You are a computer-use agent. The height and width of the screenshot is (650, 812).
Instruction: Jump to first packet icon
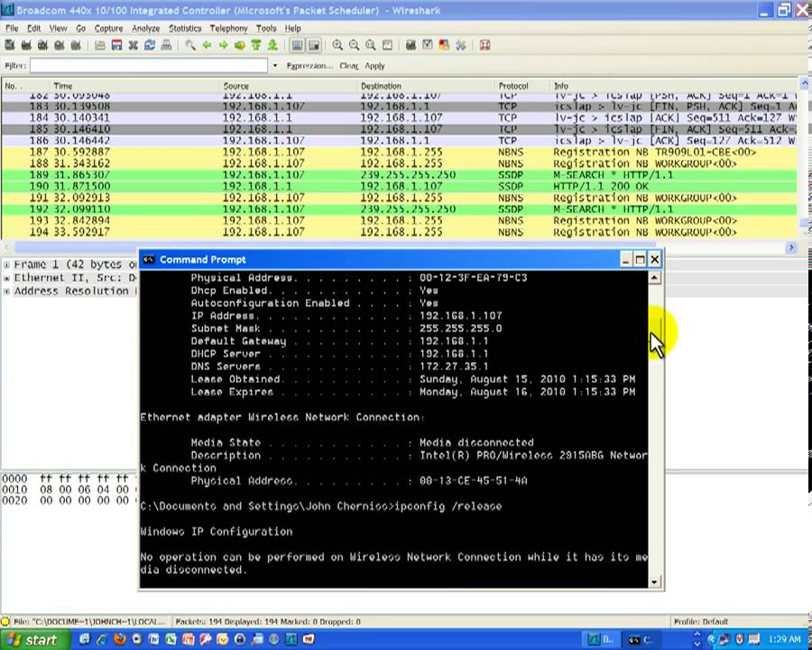pyautogui.click(x=256, y=46)
